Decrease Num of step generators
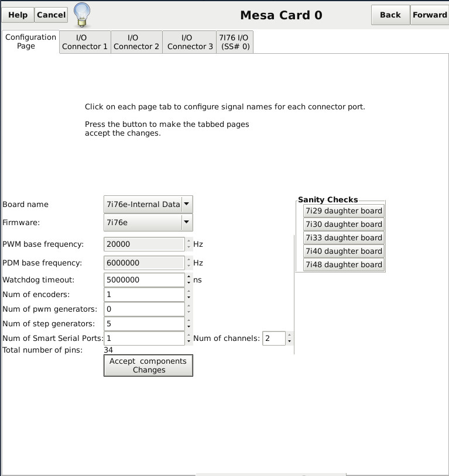Screen dimensions: 449x476 click(188, 327)
